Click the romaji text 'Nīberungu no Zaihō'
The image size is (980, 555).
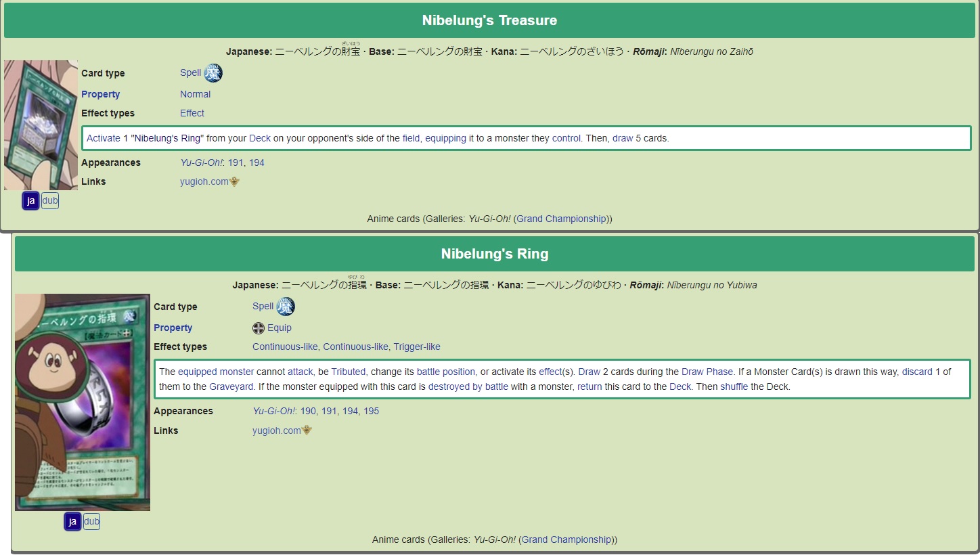[x=711, y=52]
